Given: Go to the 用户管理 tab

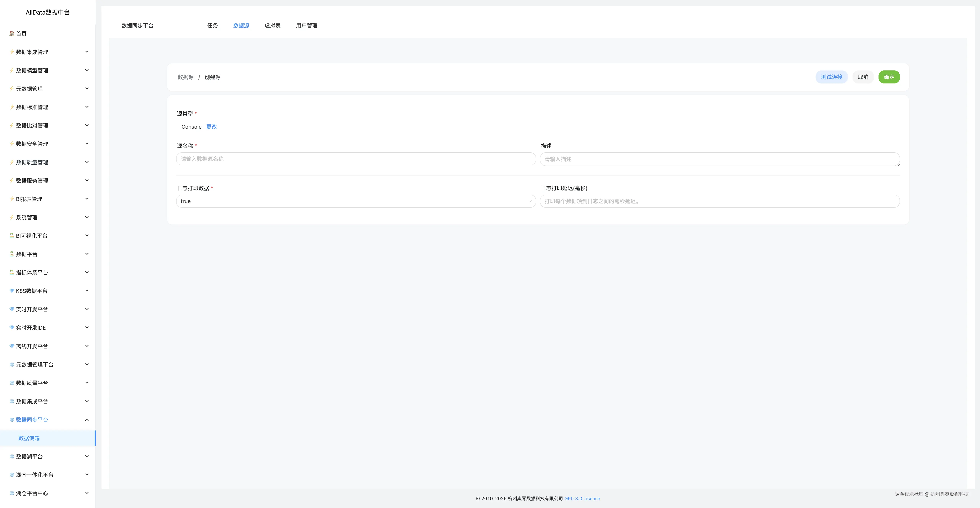Looking at the screenshot, I should pyautogui.click(x=306, y=25).
